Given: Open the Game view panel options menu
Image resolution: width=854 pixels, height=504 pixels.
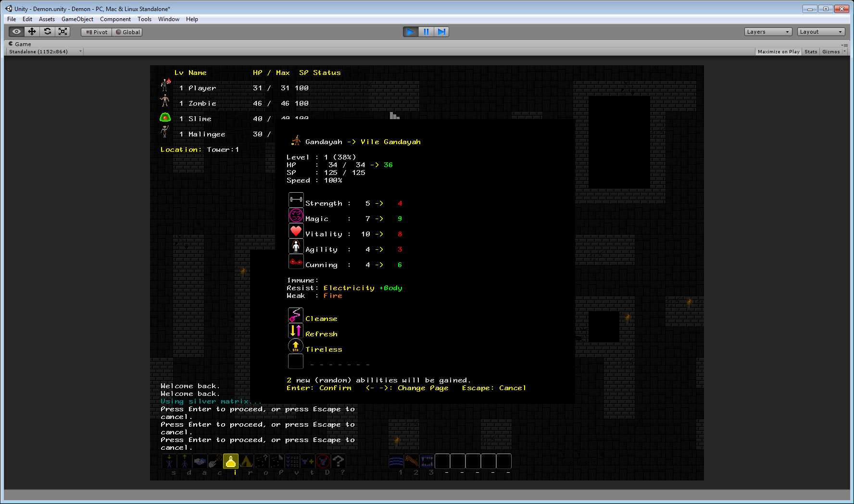Looking at the screenshot, I should 844,45.
